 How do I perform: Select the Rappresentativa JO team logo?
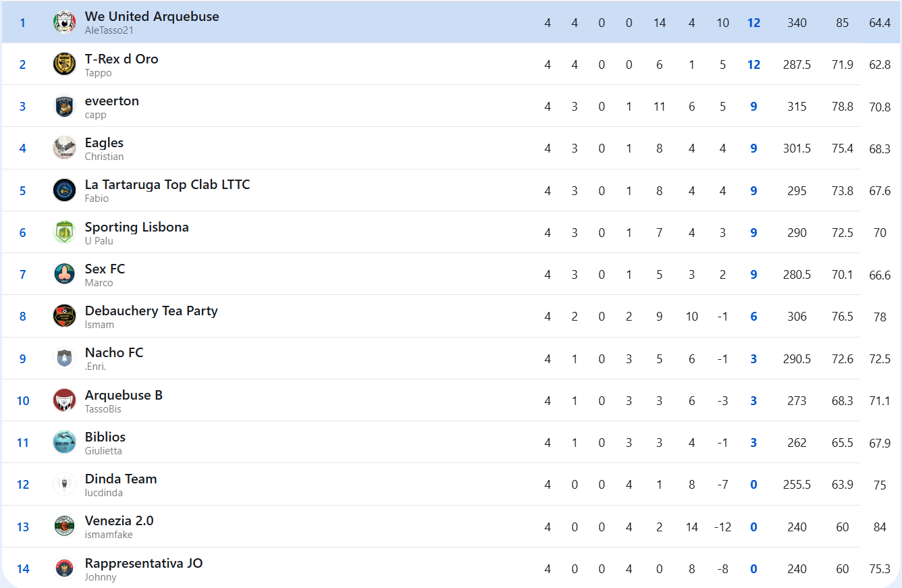pos(65,568)
